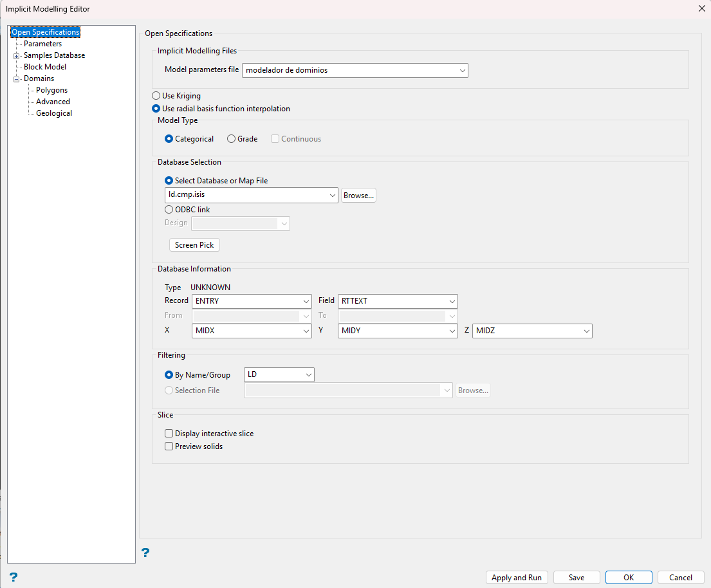Open the Samples Database tree item
Screen dimensions: 711x588
click(x=55, y=55)
